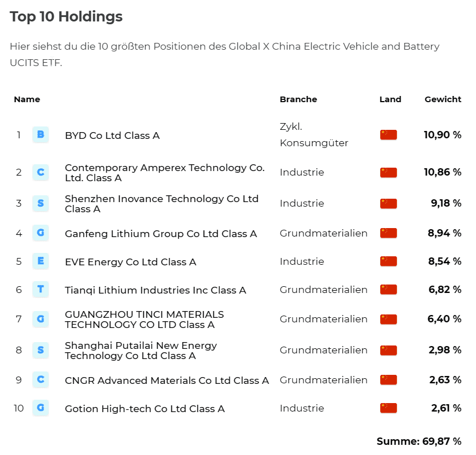Click the China flag beside Gotion High-tech
The height and width of the screenshot is (455, 476).
(388, 408)
